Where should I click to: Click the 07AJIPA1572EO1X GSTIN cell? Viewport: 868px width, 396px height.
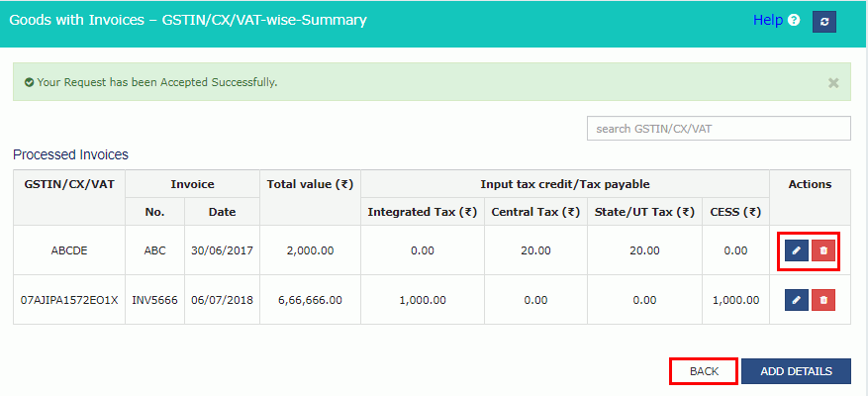coord(69,300)
